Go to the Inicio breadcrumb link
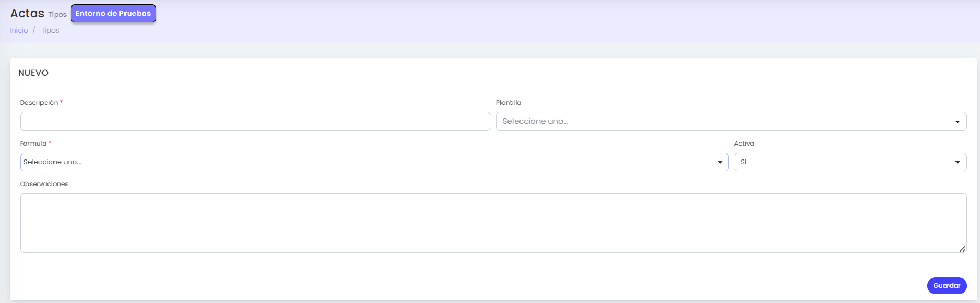 click(x=19, y=31)
